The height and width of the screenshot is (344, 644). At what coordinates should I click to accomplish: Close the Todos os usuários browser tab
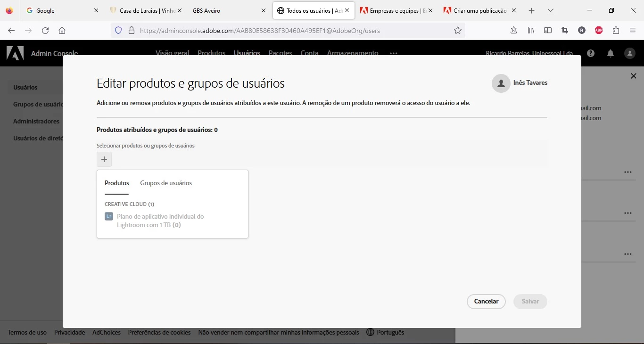[347, 10]
